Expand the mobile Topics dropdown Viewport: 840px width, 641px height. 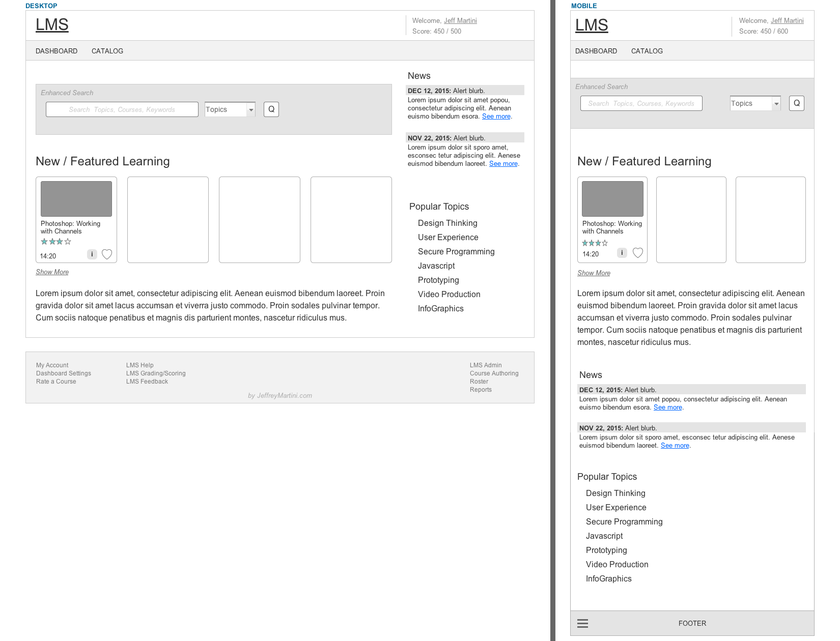click(x=776, y=104)
